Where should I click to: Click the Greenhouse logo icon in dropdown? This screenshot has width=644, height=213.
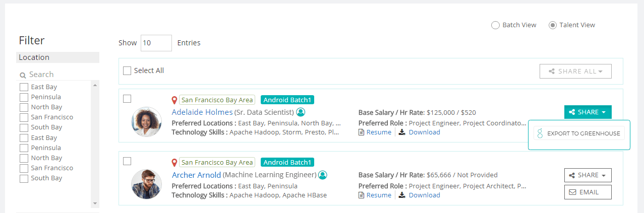[x=540, y=133]
